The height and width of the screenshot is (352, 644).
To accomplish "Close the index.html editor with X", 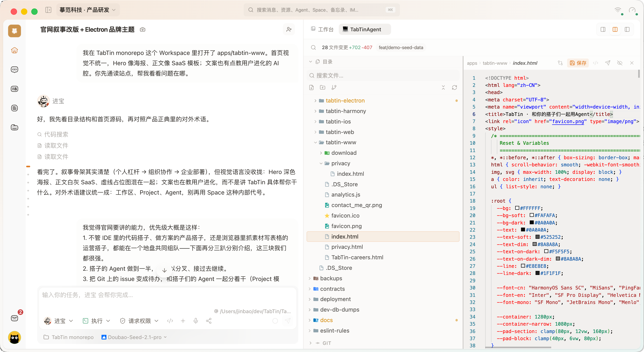I will click(x=632, y=63).
